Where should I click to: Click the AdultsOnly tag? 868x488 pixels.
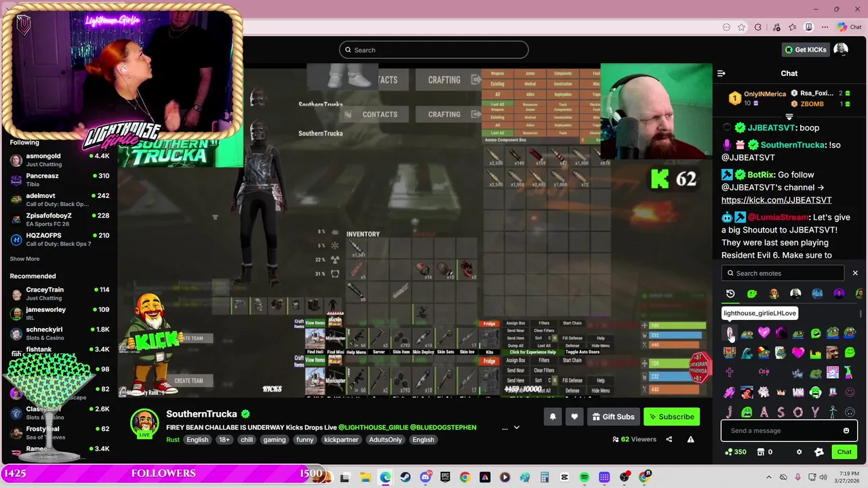pyautogui.click(x=385, y=440)
